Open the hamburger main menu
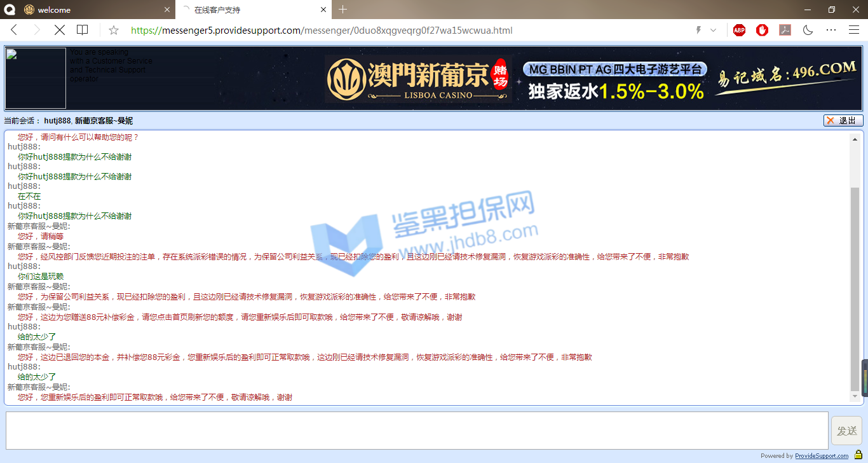This screenshot has height=463, width=868. (x=854, y=30)
